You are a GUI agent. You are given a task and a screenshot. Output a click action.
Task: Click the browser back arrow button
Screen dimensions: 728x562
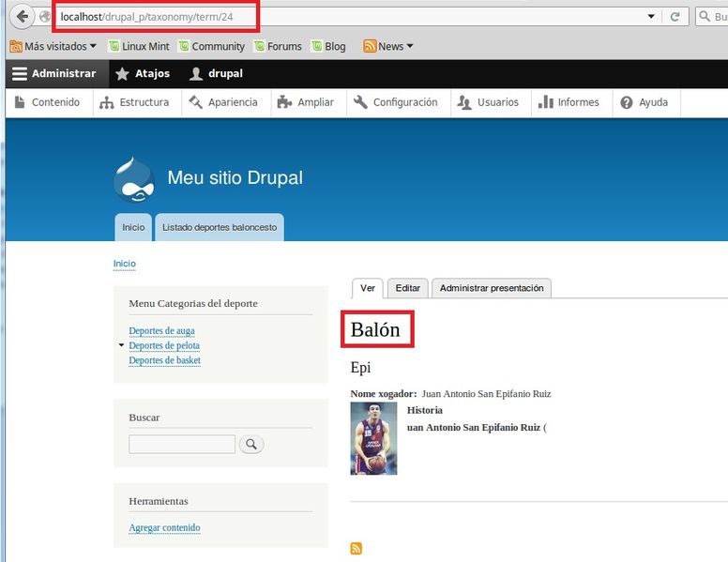[x=22, y=17]
